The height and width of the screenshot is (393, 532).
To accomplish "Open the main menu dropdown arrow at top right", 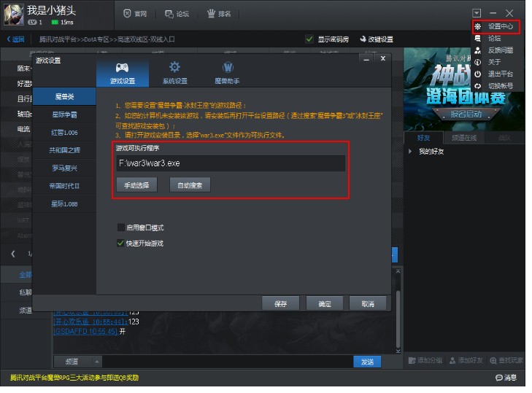I will [477, 13].
